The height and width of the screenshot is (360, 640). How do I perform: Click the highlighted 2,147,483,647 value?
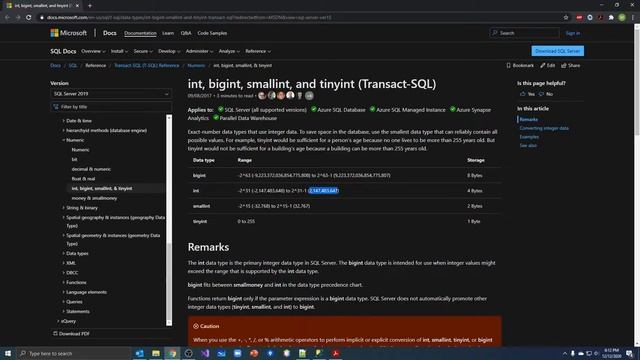point(323,191)
